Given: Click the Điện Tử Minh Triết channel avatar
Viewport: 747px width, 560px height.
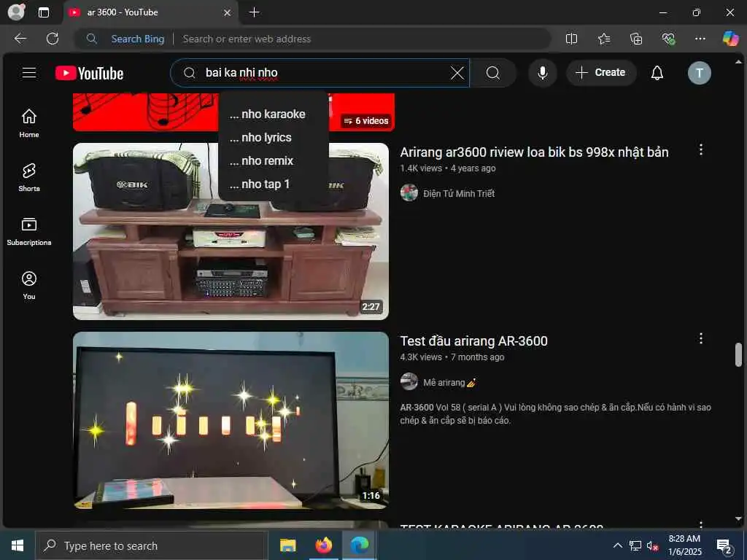Looking at the screenshot, I should pos(409,192).
